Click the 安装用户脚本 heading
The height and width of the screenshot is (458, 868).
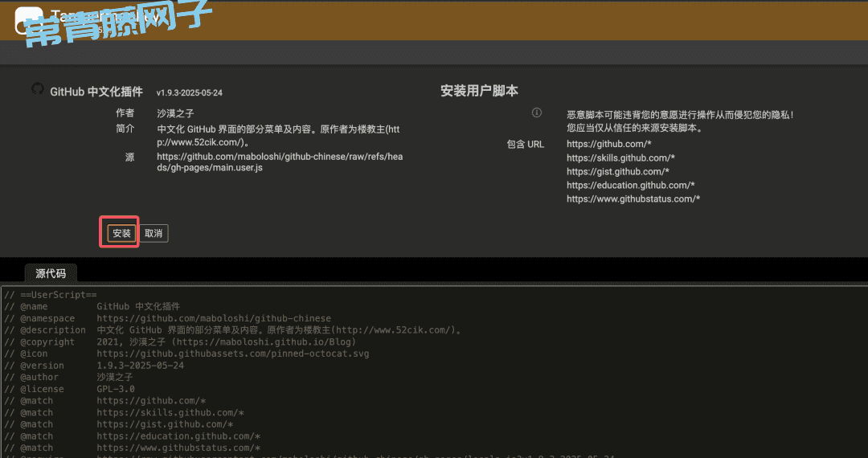[x=479, y=92]
